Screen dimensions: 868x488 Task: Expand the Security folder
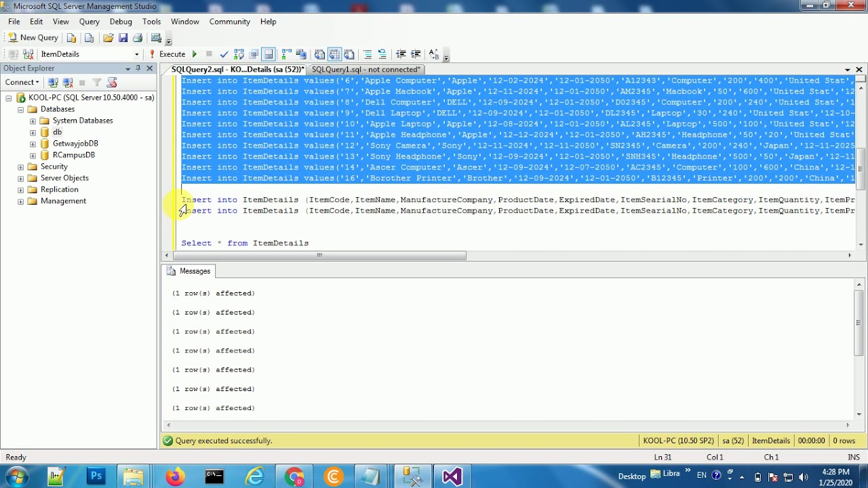click(21, 167)
